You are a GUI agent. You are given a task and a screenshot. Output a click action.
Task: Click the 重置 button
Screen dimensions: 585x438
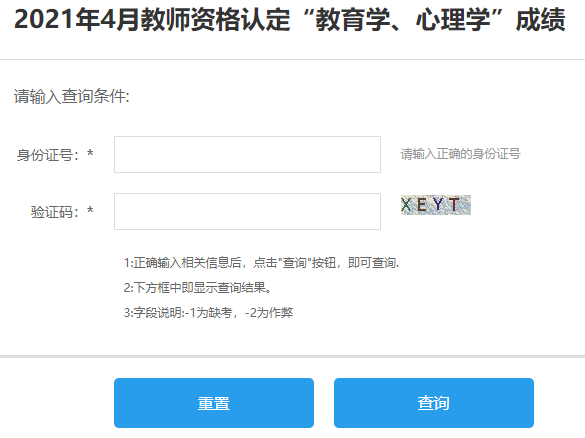click(214, 403)
